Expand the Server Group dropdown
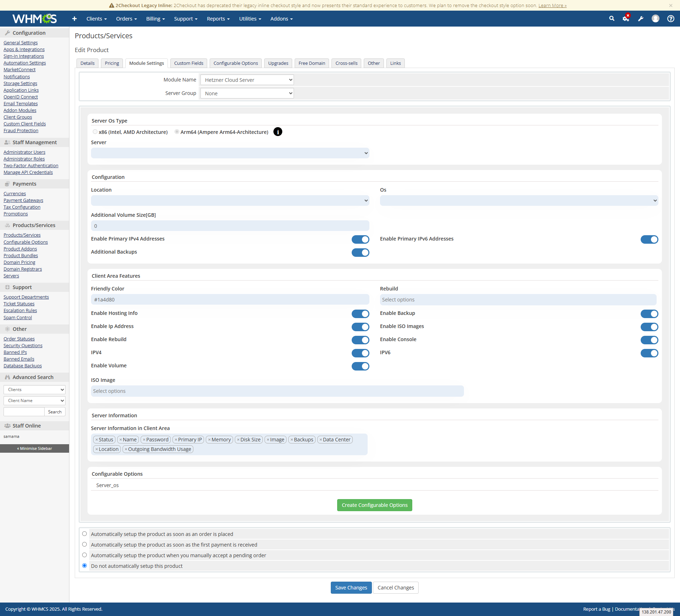Viewport: 680px width, 616px height. pyautogui.click(x=247, y=93)
